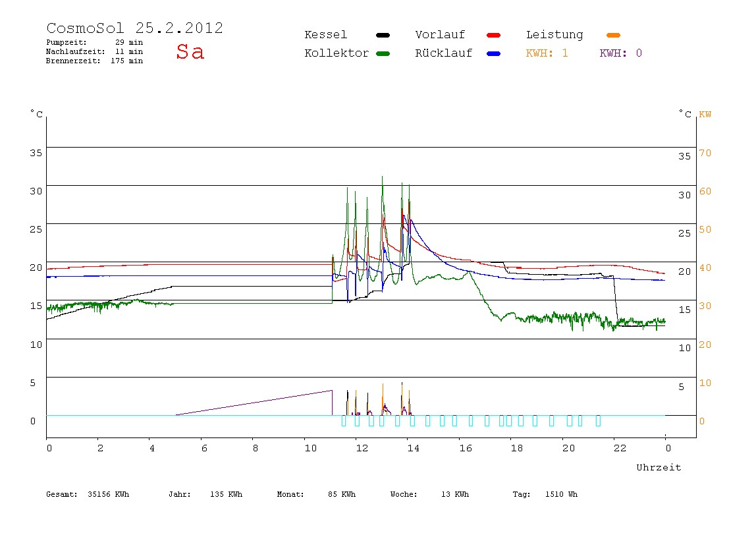Screen dimensions: 756x535
Task: Click the 'Vorlauf' legend label
Action: (440, 35)
